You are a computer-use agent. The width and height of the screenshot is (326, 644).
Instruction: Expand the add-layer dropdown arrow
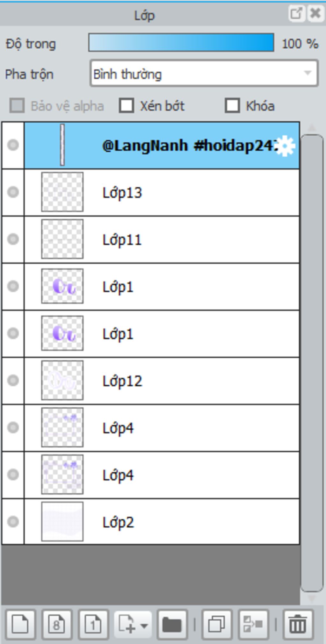pyautogui.click(x=144, y=626)
